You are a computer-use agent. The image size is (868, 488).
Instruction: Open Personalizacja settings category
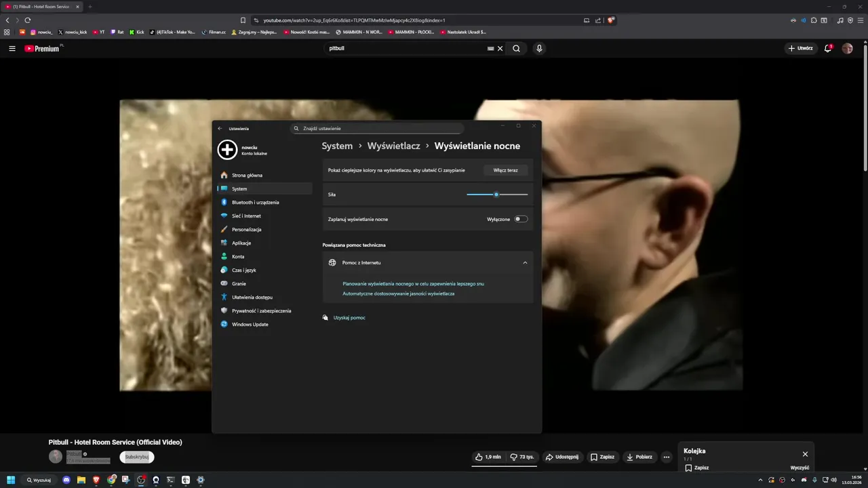pyautogui.click(x=265, y=229)
